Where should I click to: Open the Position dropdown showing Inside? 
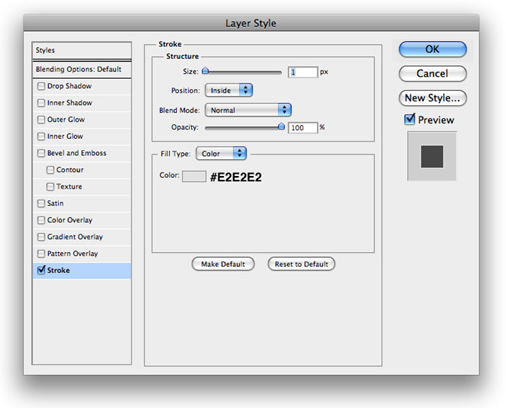(x=229, y=90)
